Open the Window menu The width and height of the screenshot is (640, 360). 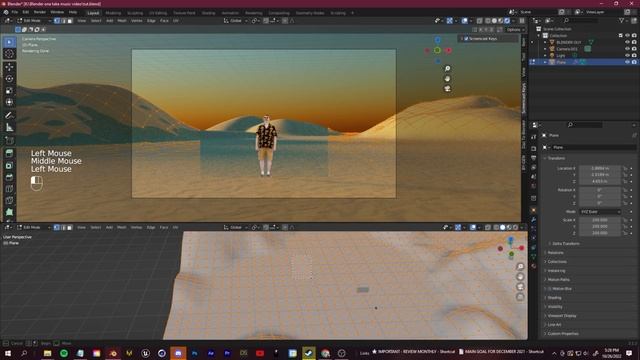click(57, 12)
